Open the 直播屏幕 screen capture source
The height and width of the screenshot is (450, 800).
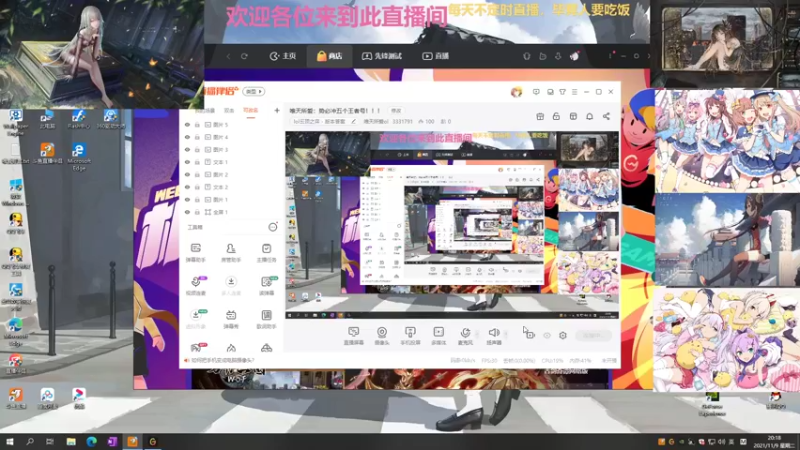click(354, 336)
